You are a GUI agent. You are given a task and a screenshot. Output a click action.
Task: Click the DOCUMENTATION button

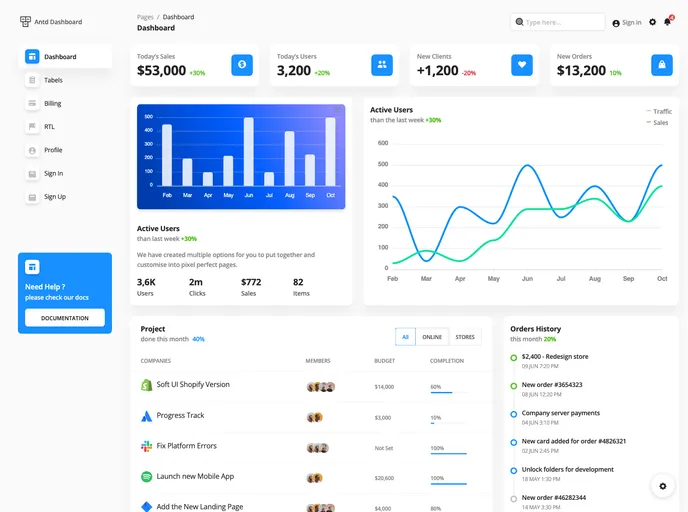tap(65, 318)
